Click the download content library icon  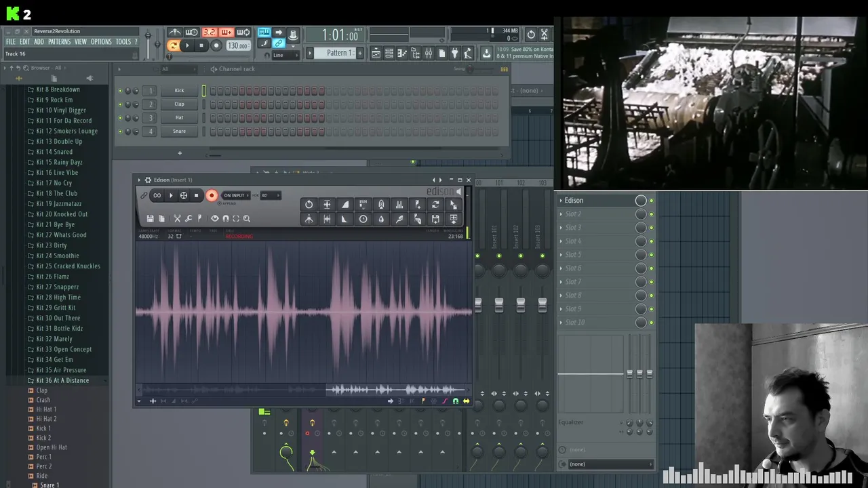click(486, 54)
